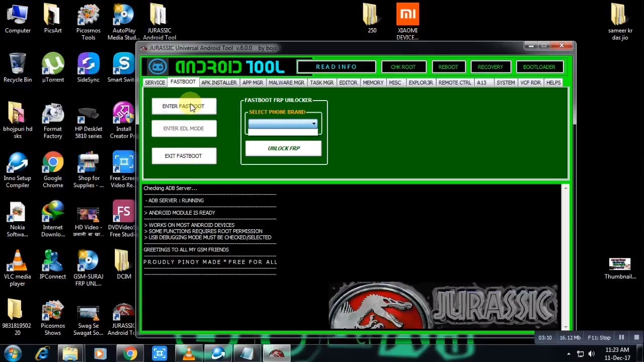Open the Windows Start menu
644x362 pixels.
point(13,353)
